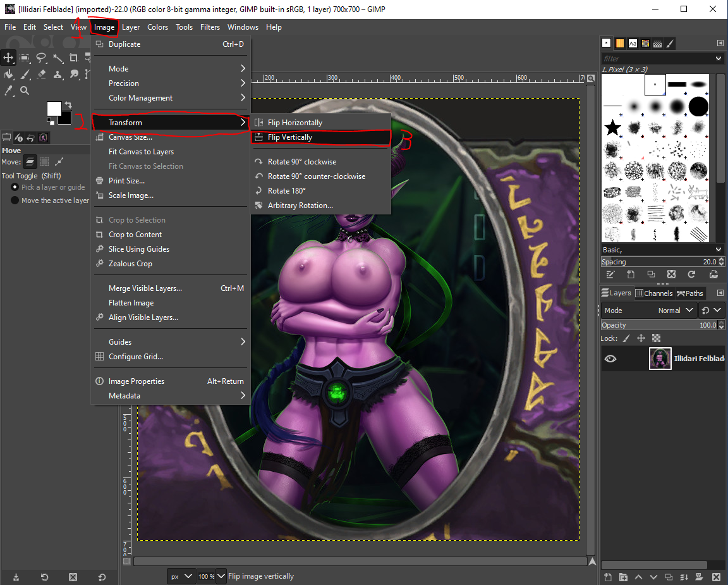
Task: Open the brush editing icon below Spacing
Action: pyautogui.click(x=610, y=274)
